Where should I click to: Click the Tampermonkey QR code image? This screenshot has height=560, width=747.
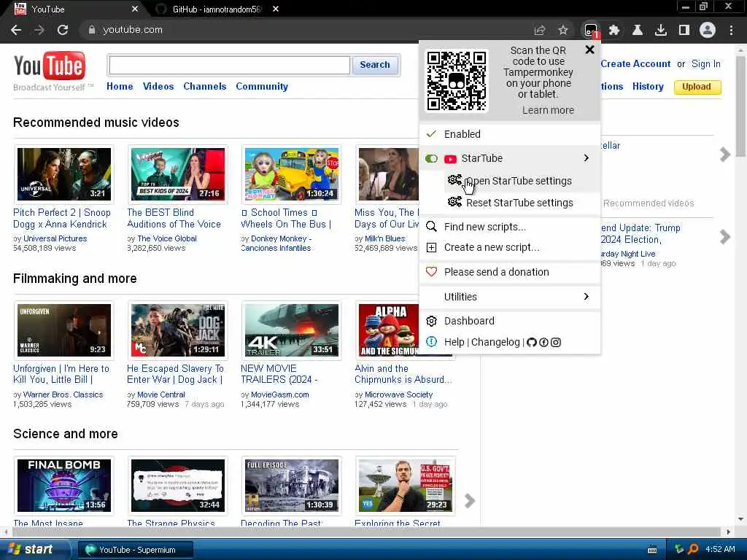coord(457,81)
